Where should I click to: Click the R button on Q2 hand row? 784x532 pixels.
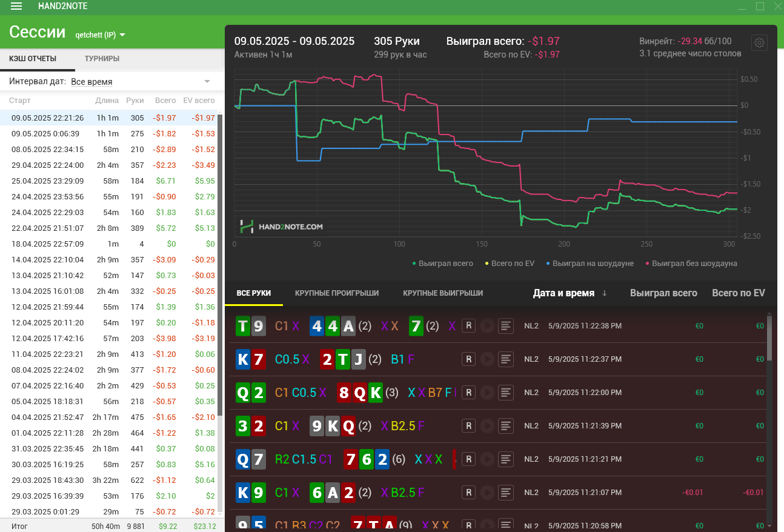[468, 393]
